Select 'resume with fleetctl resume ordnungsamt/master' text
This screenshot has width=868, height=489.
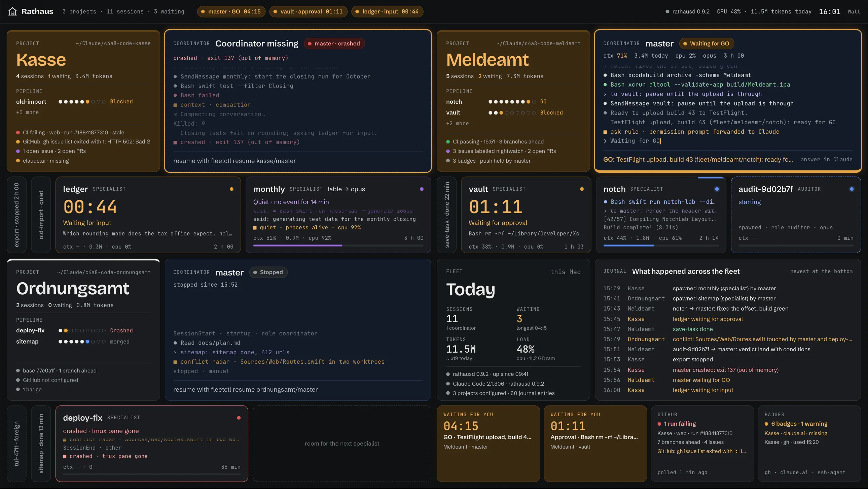[245, 390]
